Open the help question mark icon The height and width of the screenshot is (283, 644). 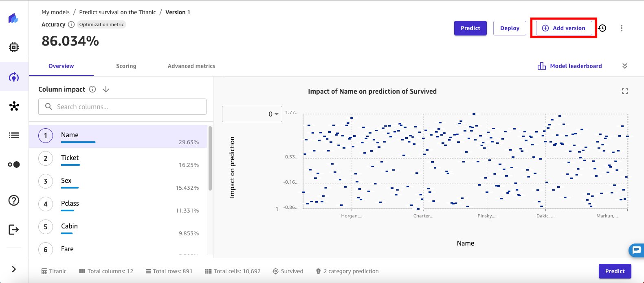(x=14, y=200)
